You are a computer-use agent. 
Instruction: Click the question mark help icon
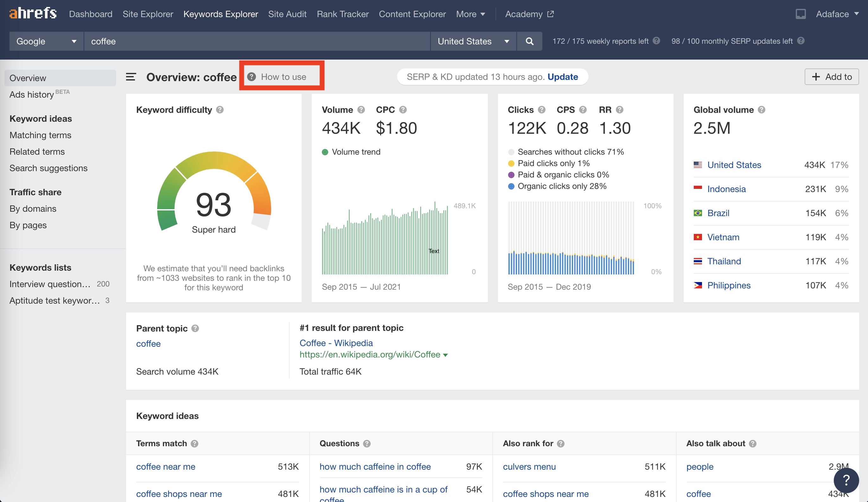click(252, 76)
